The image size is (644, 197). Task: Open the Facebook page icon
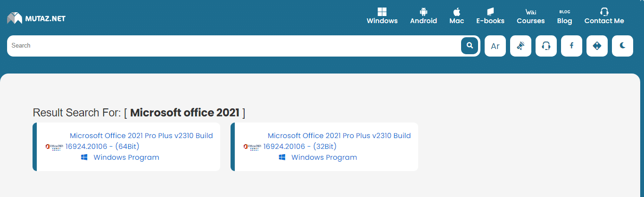[571, 46]
